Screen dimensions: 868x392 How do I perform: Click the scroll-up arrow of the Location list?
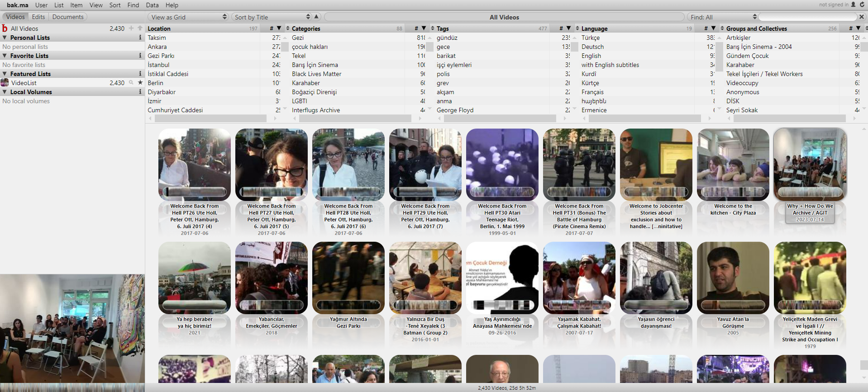[x=285, y=38]
